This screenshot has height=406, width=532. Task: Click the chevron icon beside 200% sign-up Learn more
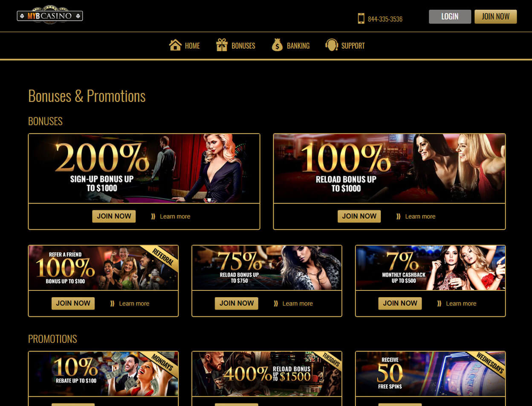tap(153, 216)
